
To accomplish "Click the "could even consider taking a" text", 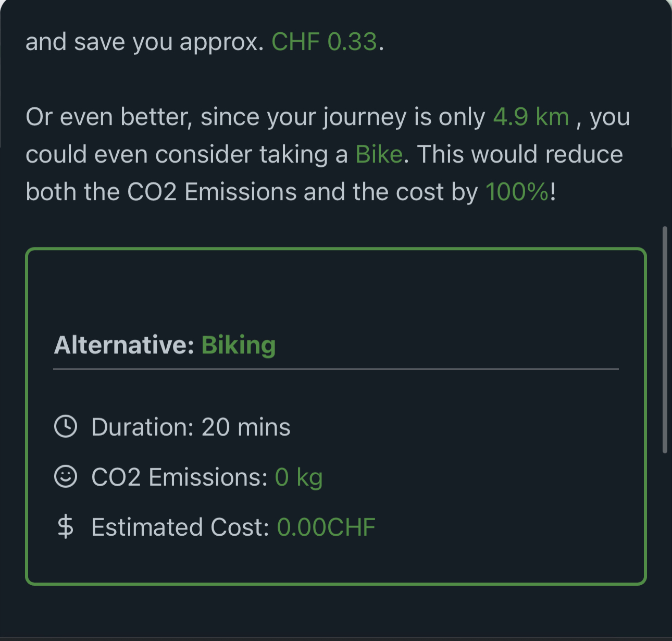I will tap(186, 154).
